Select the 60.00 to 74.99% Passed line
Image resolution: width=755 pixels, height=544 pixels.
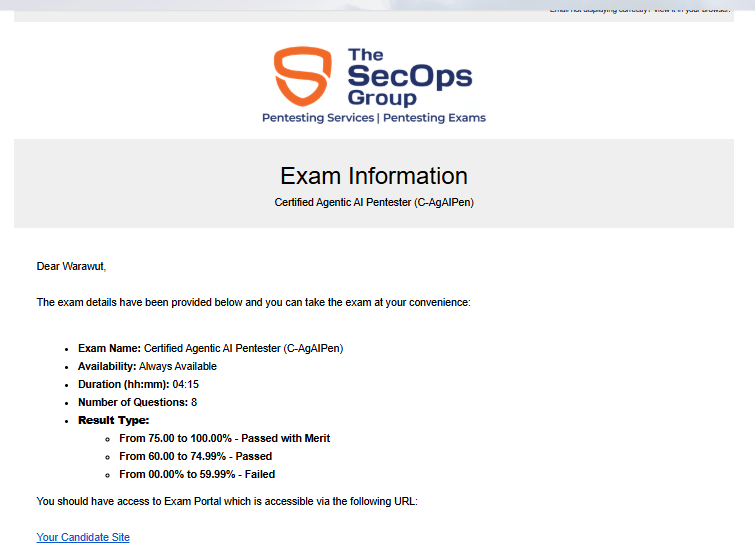195,456
